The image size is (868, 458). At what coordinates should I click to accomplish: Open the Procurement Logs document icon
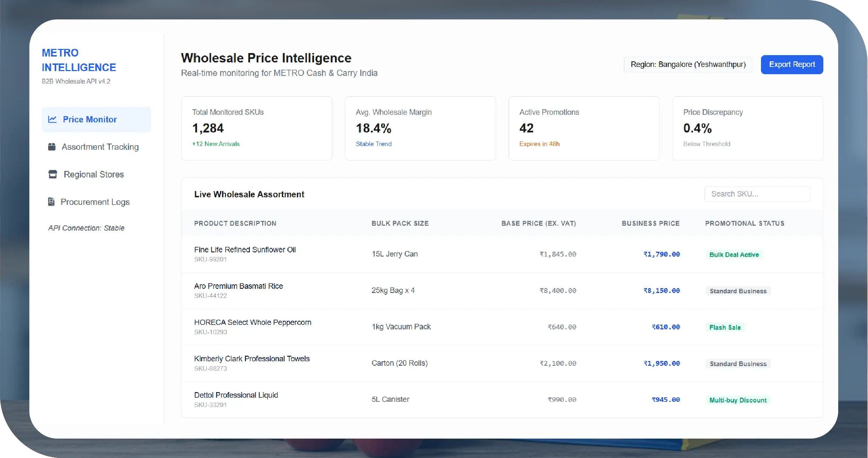point(51,202)
